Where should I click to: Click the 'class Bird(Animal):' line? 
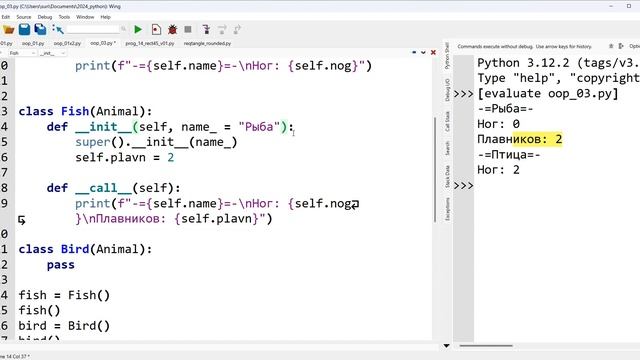click(85, 249)
